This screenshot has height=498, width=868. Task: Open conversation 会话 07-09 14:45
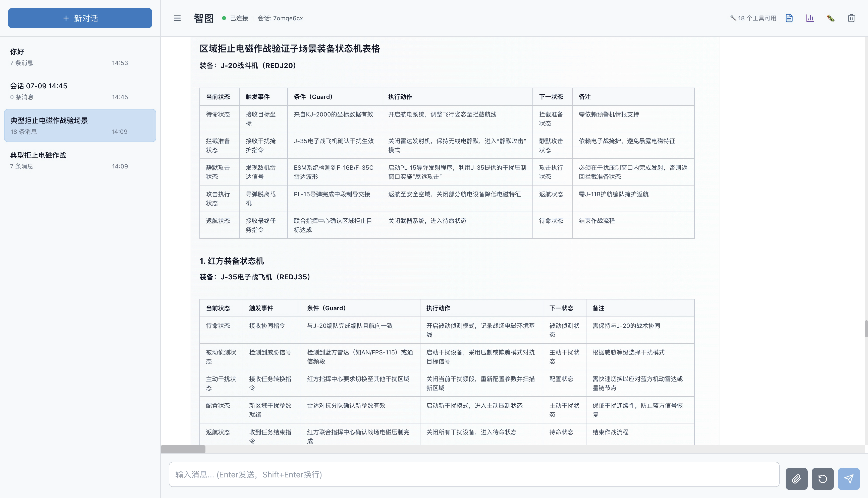click(x=80, y=91)
